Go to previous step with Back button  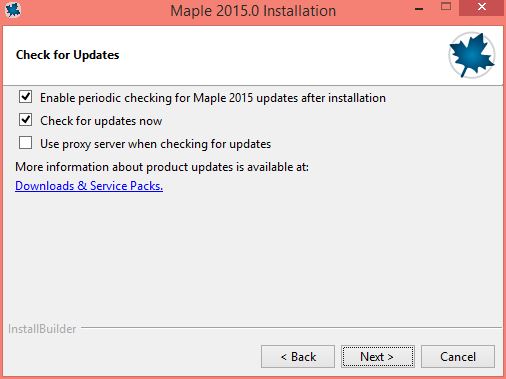click(298, 357)
